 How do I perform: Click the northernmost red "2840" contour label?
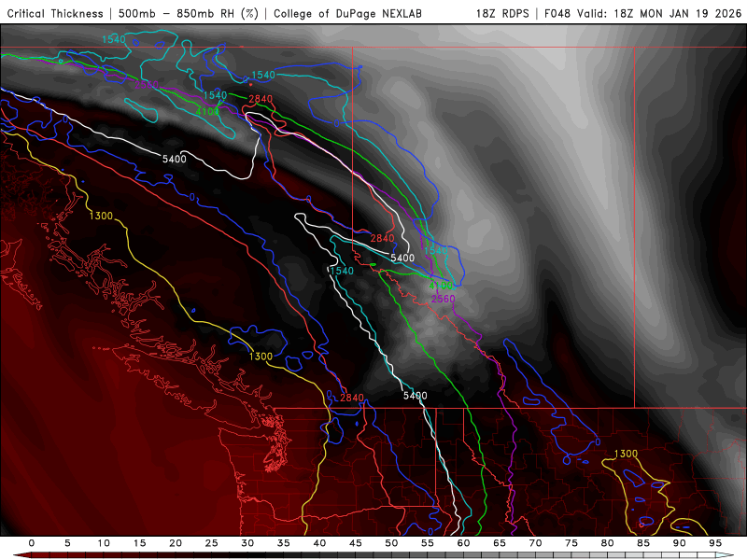point(261,99)
